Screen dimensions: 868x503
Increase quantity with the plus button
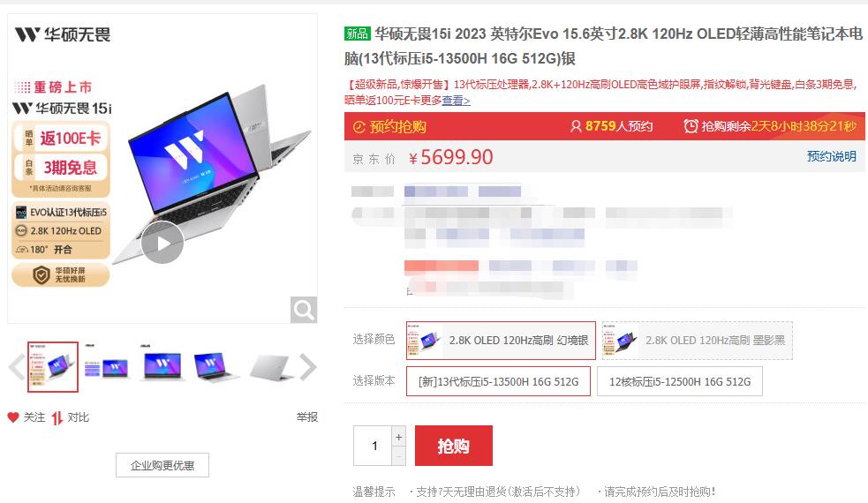coord(398,437)
